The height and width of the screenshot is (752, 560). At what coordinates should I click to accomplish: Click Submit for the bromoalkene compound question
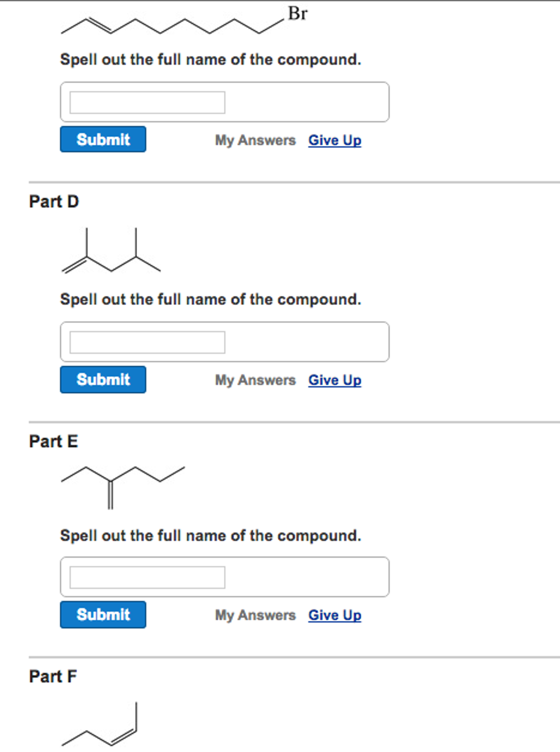click(103, 139)
